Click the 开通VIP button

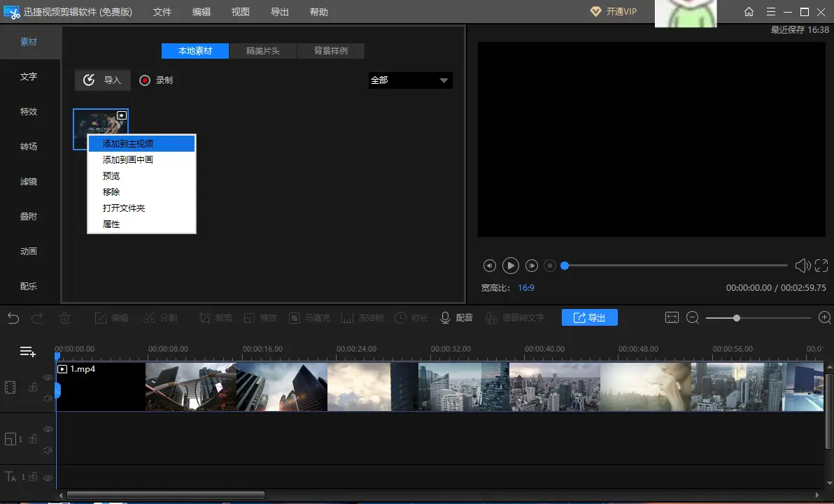614,12
